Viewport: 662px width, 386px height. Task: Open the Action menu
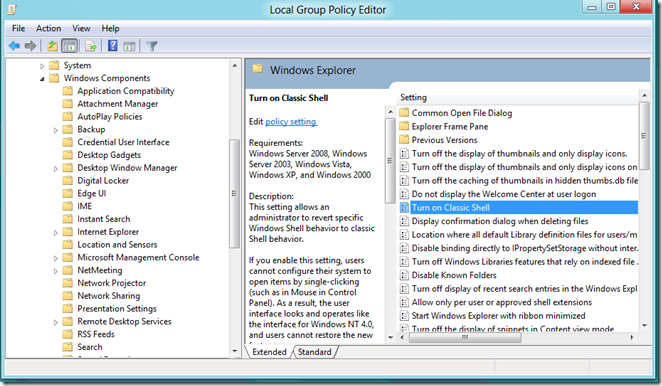[x=49, y=28]
